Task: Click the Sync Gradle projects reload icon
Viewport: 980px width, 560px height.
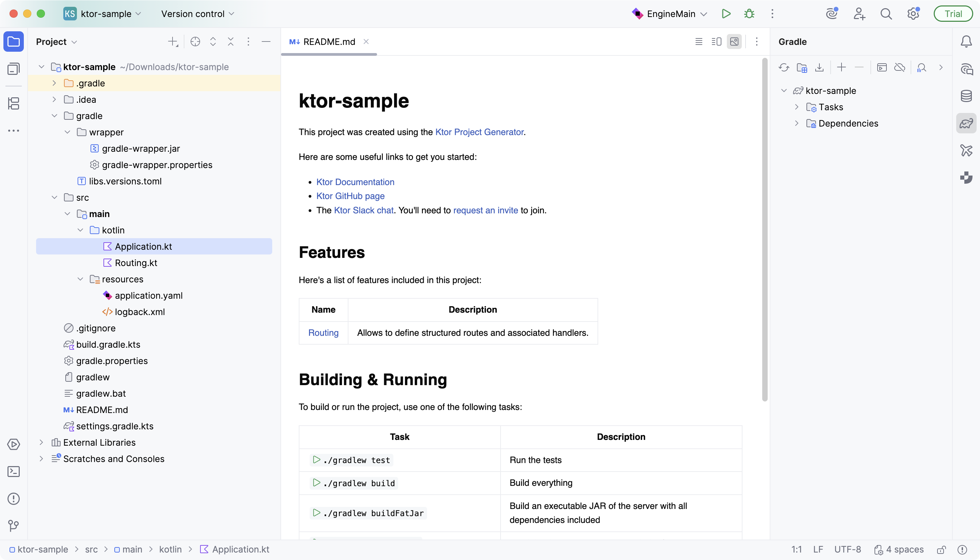Action: click(784, 68)
